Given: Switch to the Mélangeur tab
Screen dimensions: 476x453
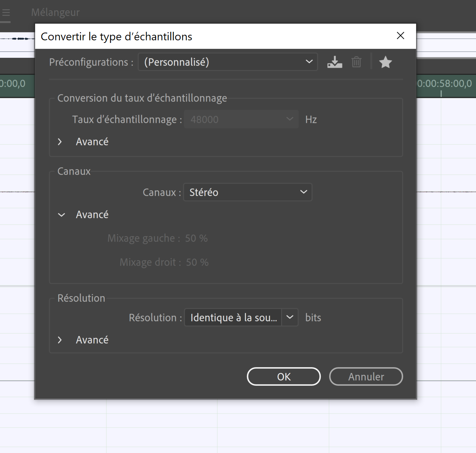Looking at the screenshot, I should [55, 13].
